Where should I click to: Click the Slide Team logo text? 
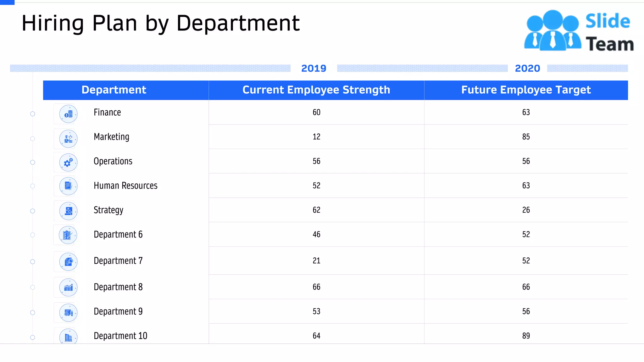[x=609, y=32]
